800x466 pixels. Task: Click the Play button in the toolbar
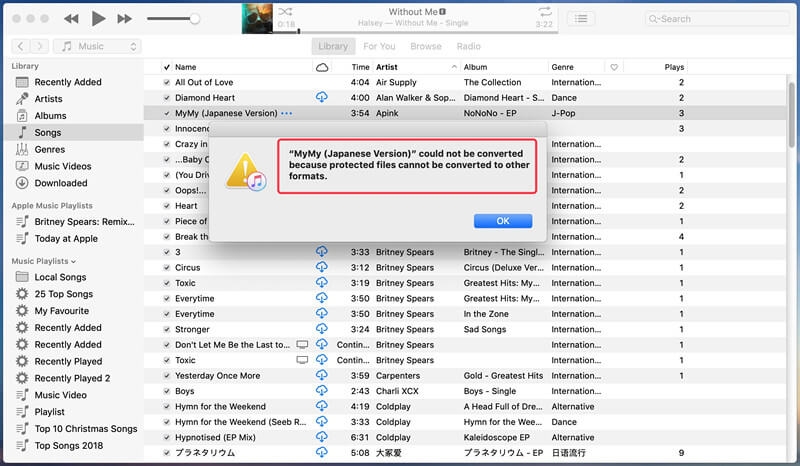[x=98, y=18]
